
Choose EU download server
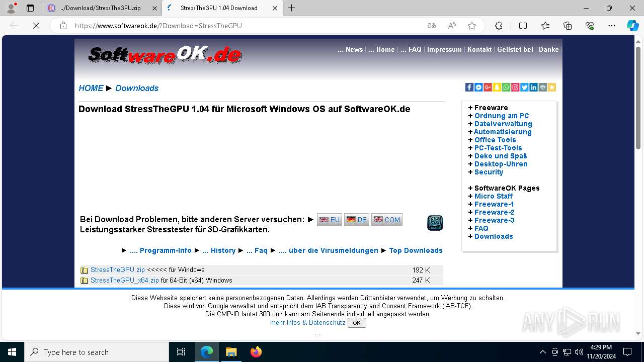pos(330,220)
